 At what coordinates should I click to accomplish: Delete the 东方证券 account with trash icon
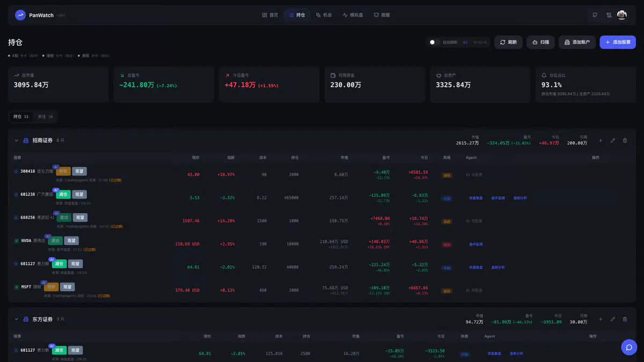[x=625, y=319]
